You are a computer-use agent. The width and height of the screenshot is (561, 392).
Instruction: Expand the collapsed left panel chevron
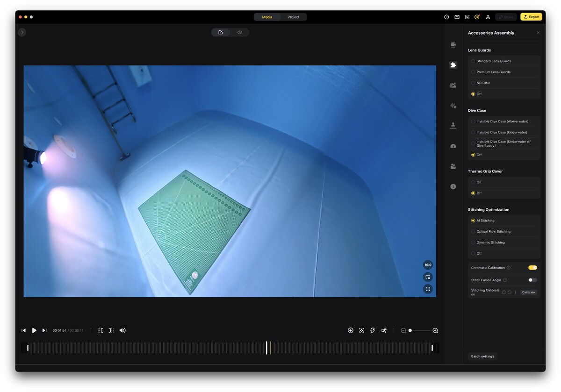22,32
